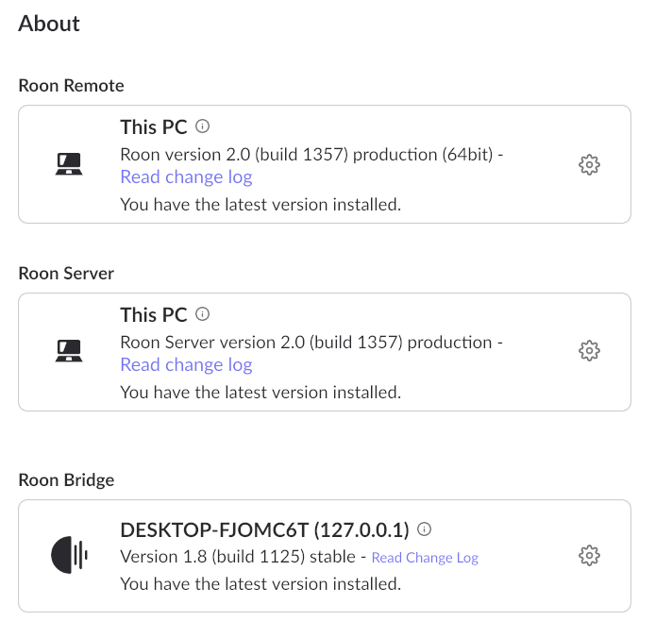Click the laptop icon under Roon Remote
Image resolution: width=672 pixels, height=638 pixels.
point(70,165)
